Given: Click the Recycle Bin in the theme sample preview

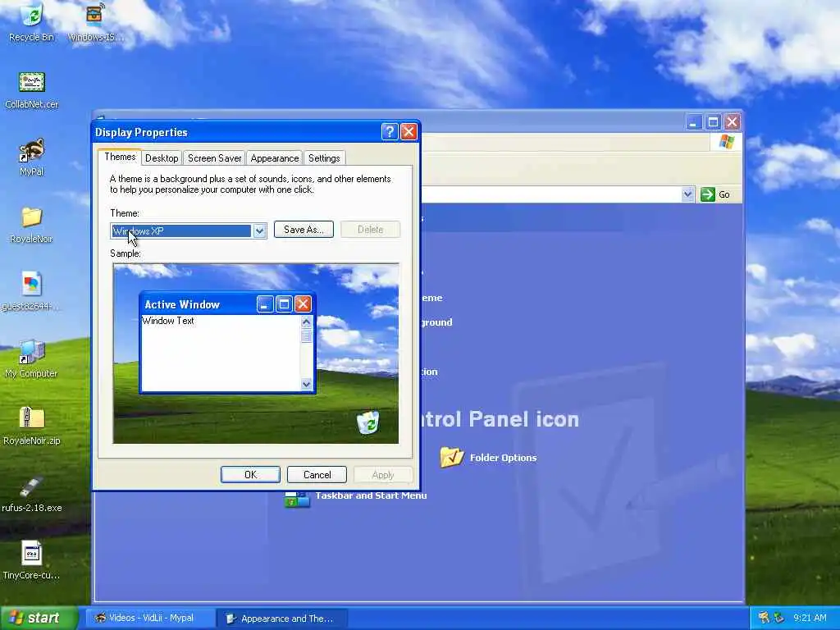Looking at the screenshot, I should [x=368, y=422].
